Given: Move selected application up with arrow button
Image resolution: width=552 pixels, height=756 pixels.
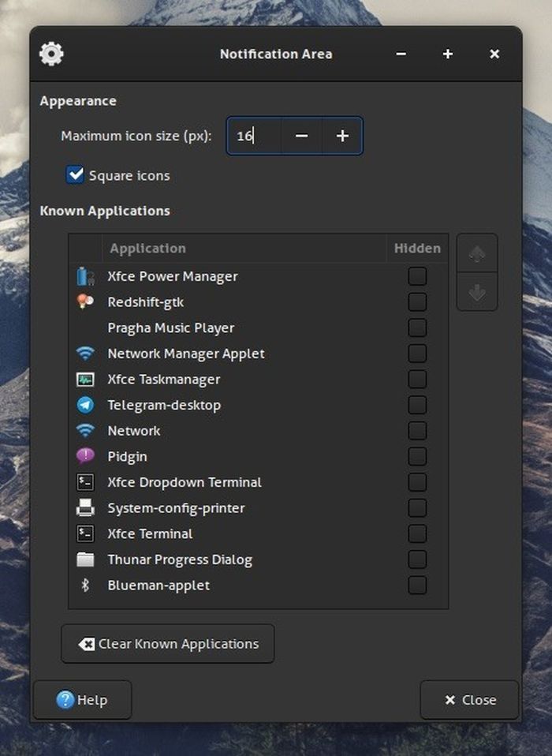Looking at the screenshot, I should tap(476, 253).
